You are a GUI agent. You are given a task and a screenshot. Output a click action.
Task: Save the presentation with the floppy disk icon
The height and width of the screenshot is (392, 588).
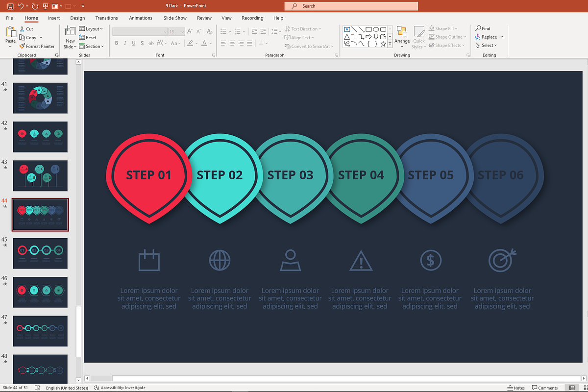(x=10, y=6)
